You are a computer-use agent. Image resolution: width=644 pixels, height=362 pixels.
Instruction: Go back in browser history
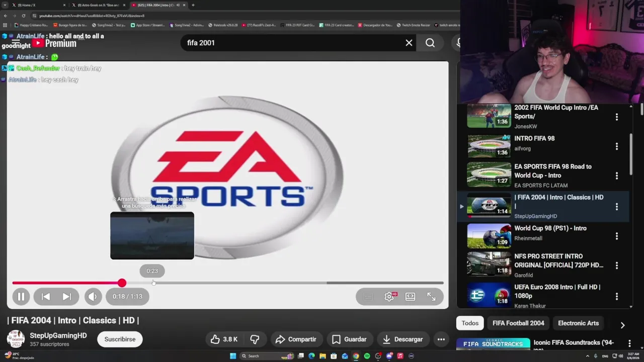click(6, 16)
